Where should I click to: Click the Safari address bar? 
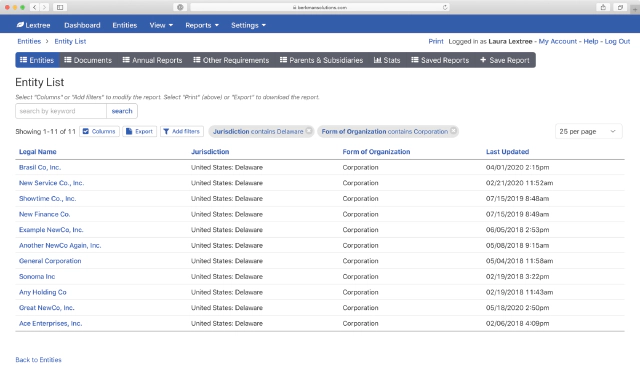coord(320,7)
